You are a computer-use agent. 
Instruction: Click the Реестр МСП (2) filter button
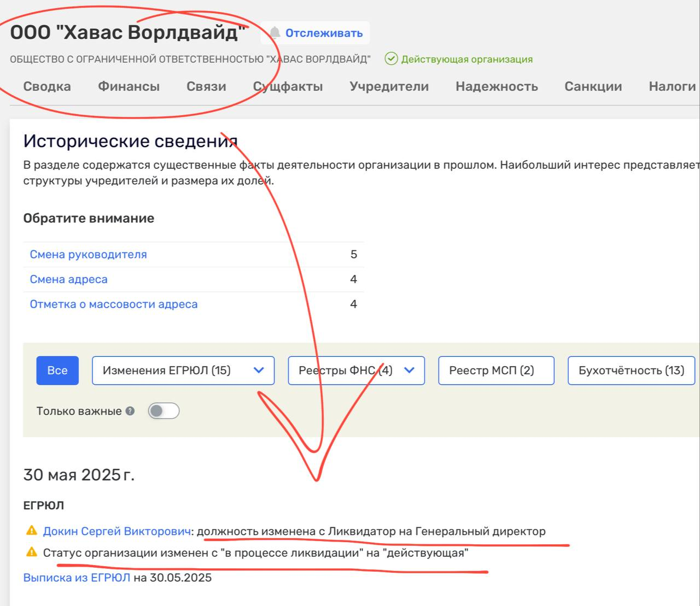click(496, 370)
